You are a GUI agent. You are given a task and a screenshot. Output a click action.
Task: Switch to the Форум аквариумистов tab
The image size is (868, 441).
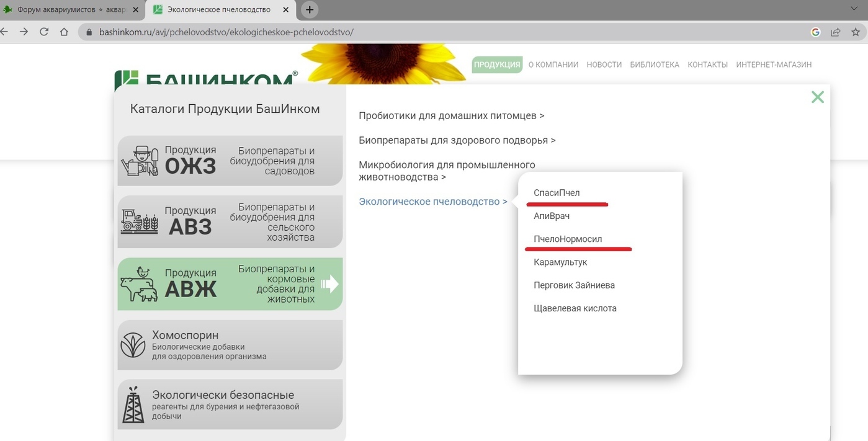(72, 10)
